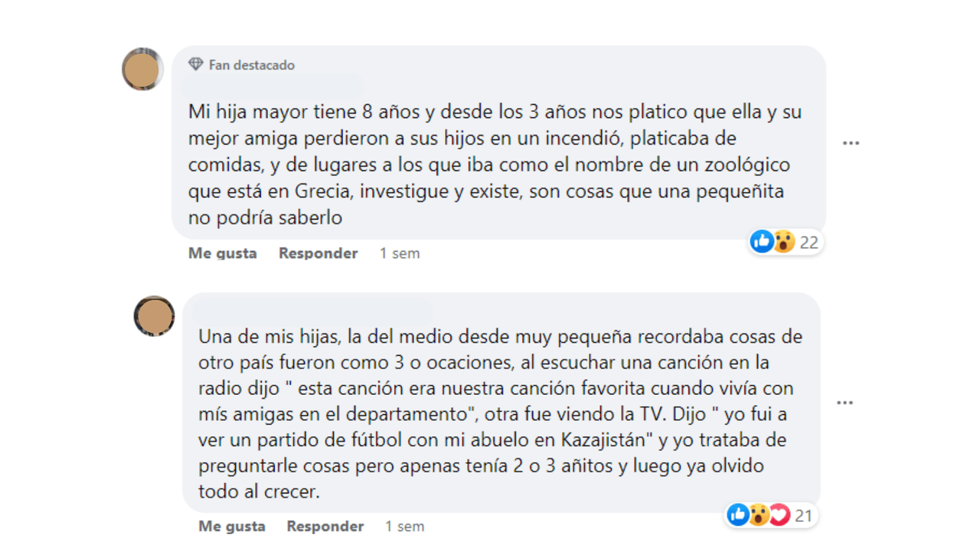Viewport: 980px width, 551px height.
Task: Open the 1 sem timestamp of first comment
Action: tap(399, 253)
